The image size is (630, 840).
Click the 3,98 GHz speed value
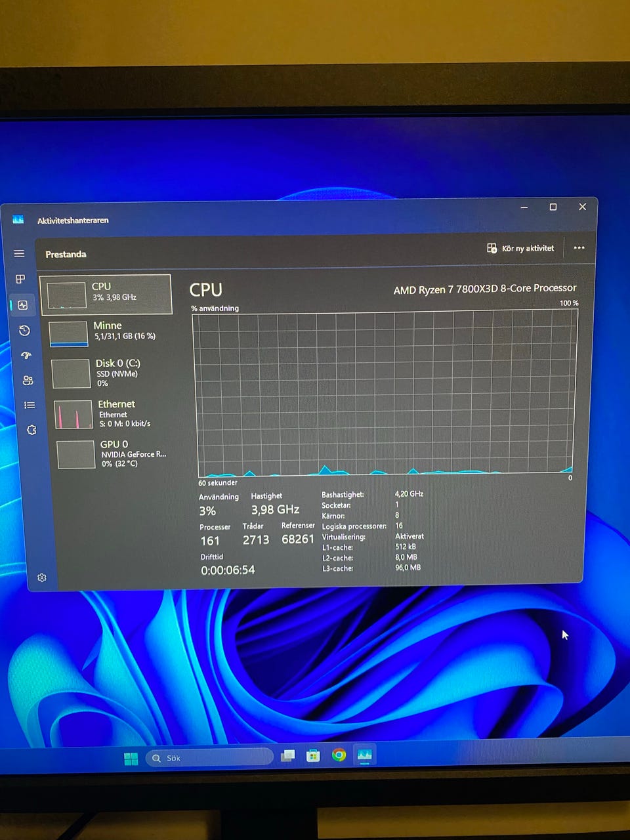275,509
